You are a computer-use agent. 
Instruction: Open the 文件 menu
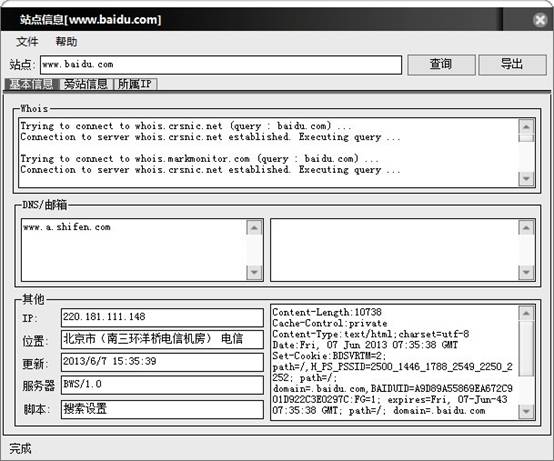tap(27, 42)
